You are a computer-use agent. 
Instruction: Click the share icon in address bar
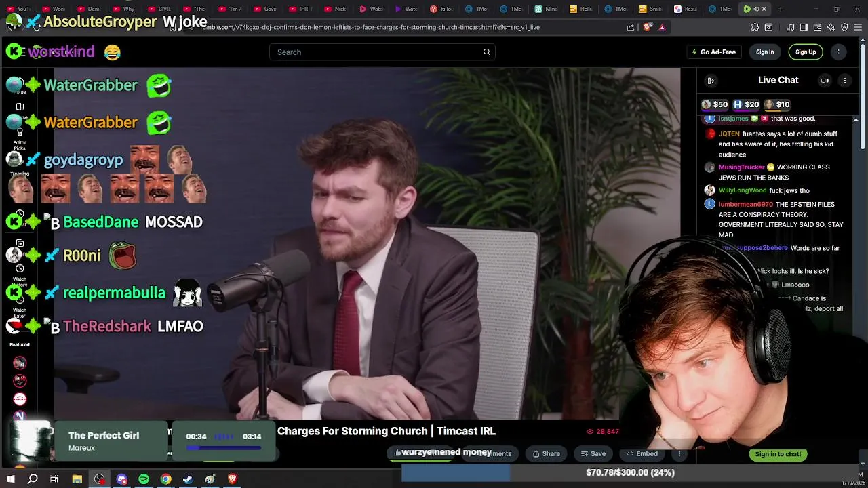631,27
